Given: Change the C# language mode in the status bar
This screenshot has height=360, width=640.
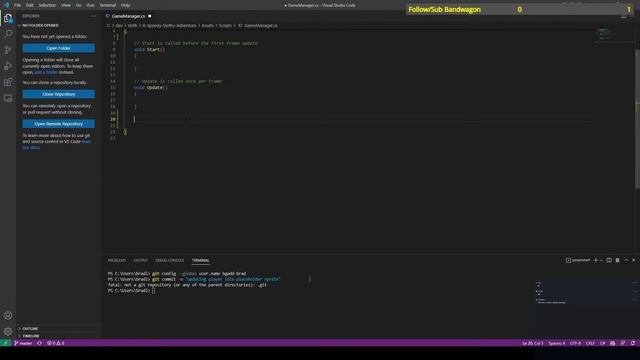Looking at the screenshot, I should (x=602, y=343).
